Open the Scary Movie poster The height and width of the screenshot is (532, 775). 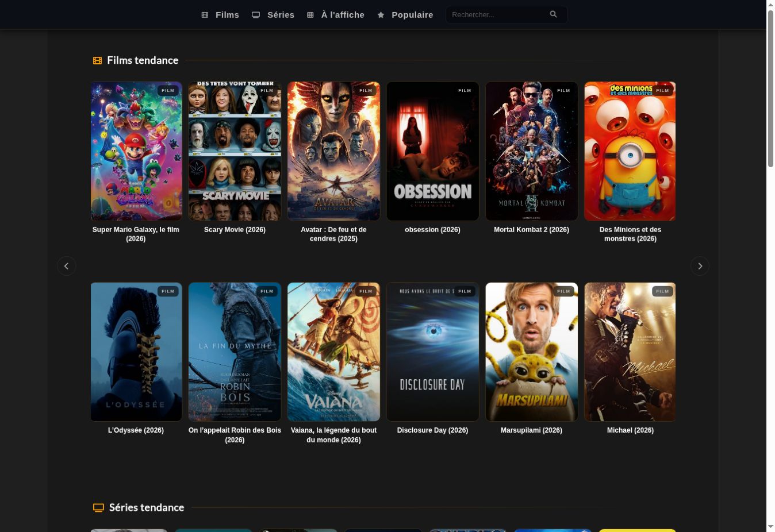(x=235, y=151)
